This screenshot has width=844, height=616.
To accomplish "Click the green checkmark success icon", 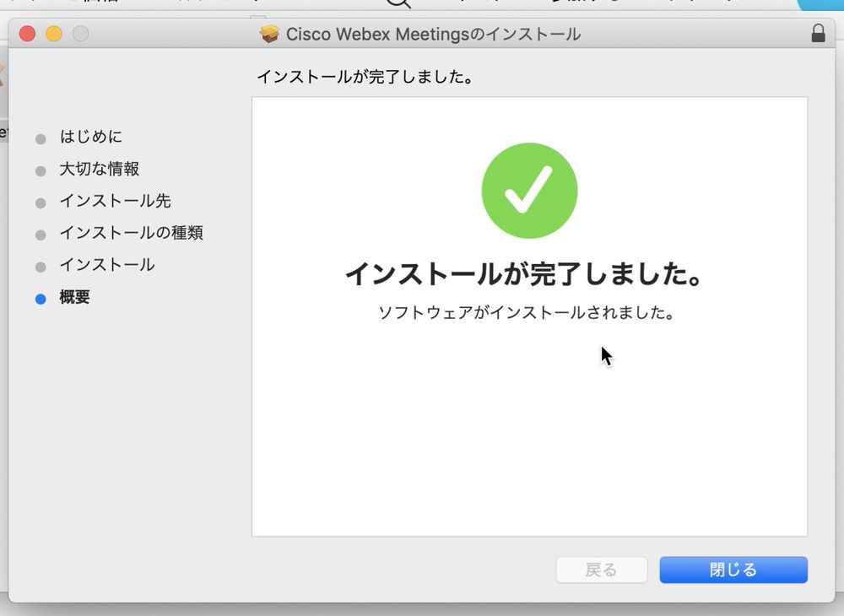I will tap(530, 191).
